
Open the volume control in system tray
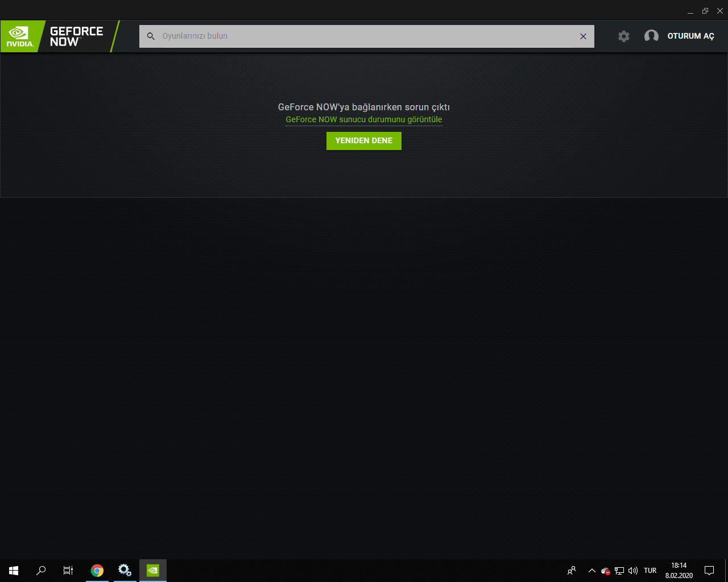[633, 570]
